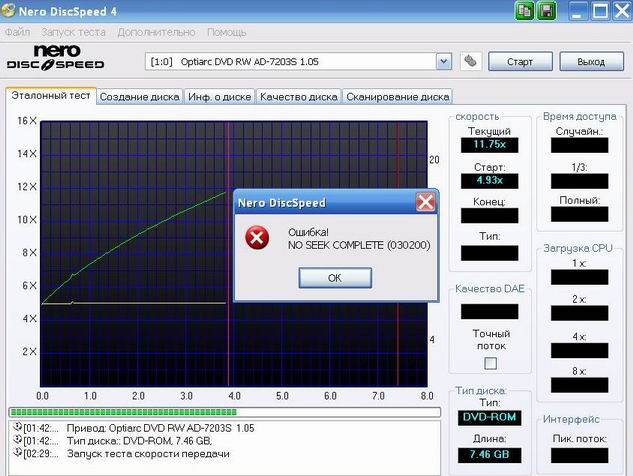Close the Nero DiscSpeed error dialog

point(425,202)
